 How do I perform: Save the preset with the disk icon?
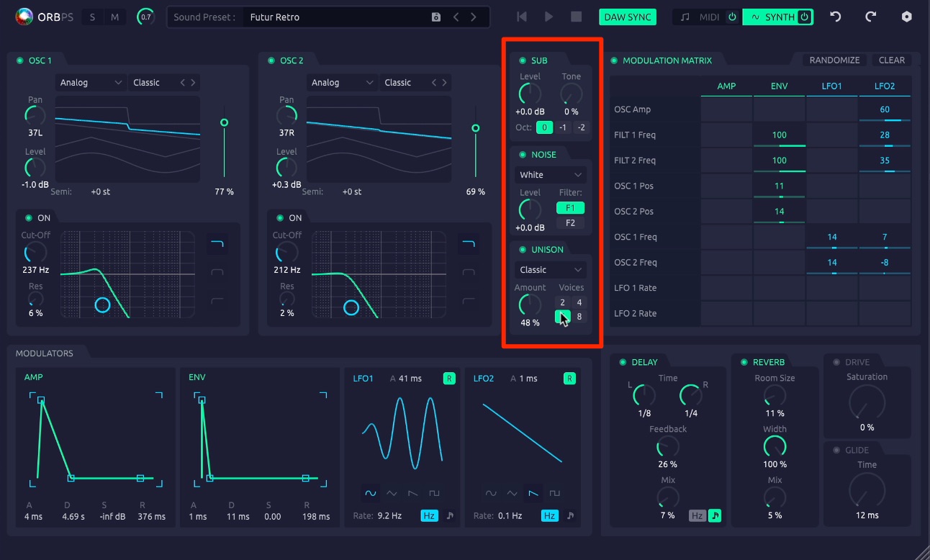pyautogui.click(x=435, y=17)
